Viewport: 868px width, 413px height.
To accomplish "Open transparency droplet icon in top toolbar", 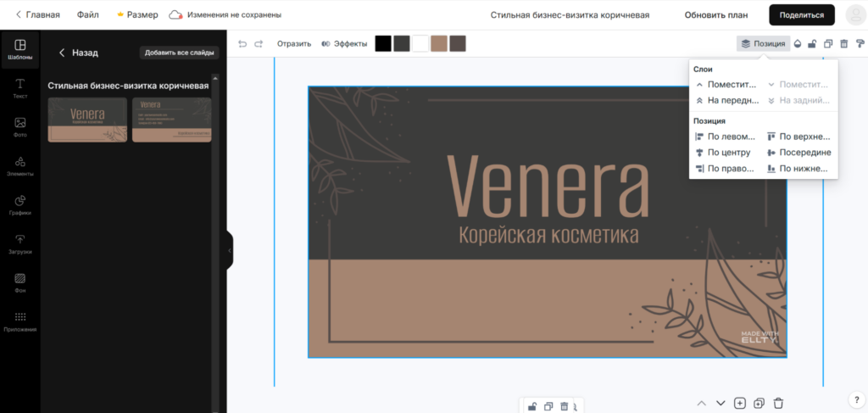I will pyautogui.click(x=798, y=44).
